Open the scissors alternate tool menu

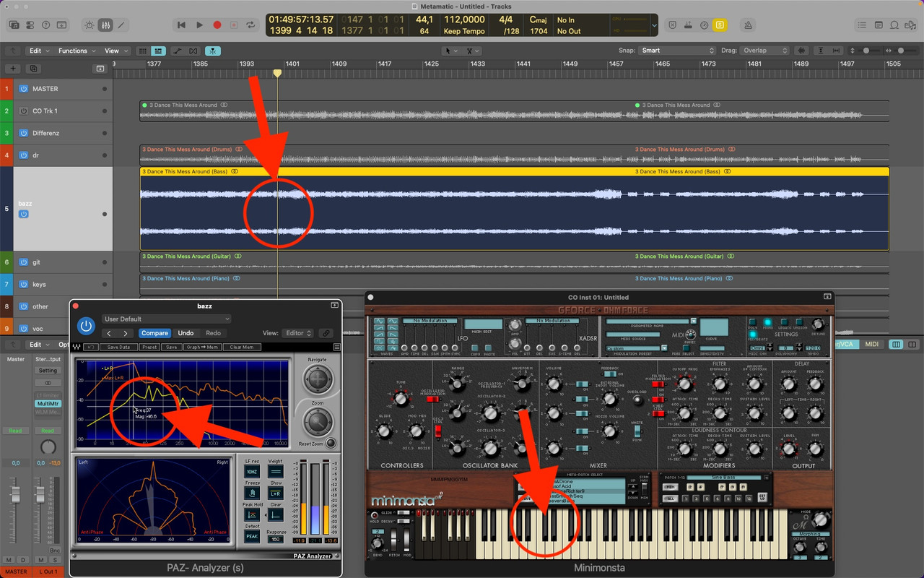(473, 51)
